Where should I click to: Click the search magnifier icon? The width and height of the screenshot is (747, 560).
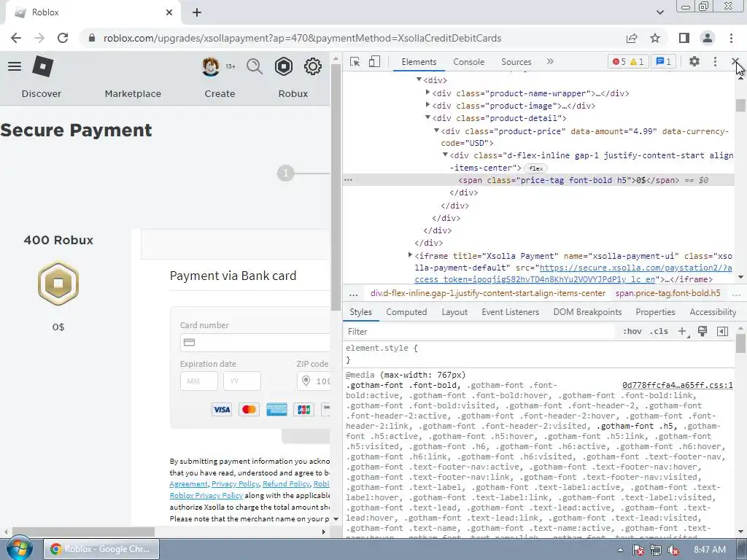(x=255, y=66)
